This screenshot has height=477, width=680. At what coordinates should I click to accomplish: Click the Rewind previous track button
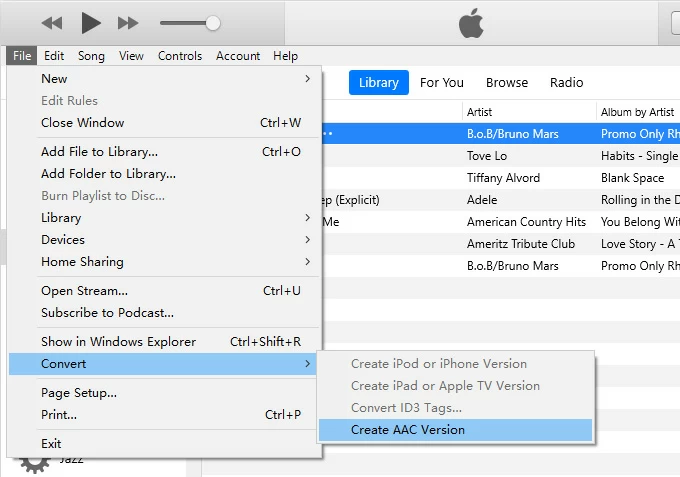coord(52,22)
